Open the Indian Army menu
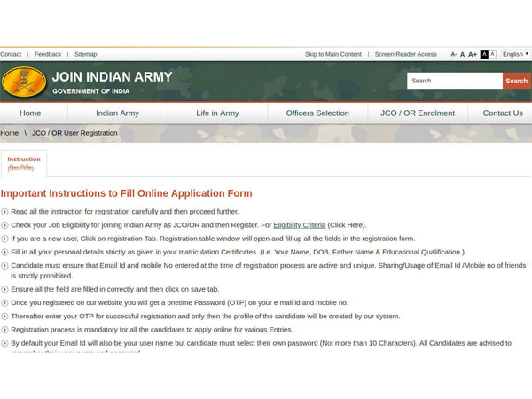532x399 pixels. pos(117,113)
